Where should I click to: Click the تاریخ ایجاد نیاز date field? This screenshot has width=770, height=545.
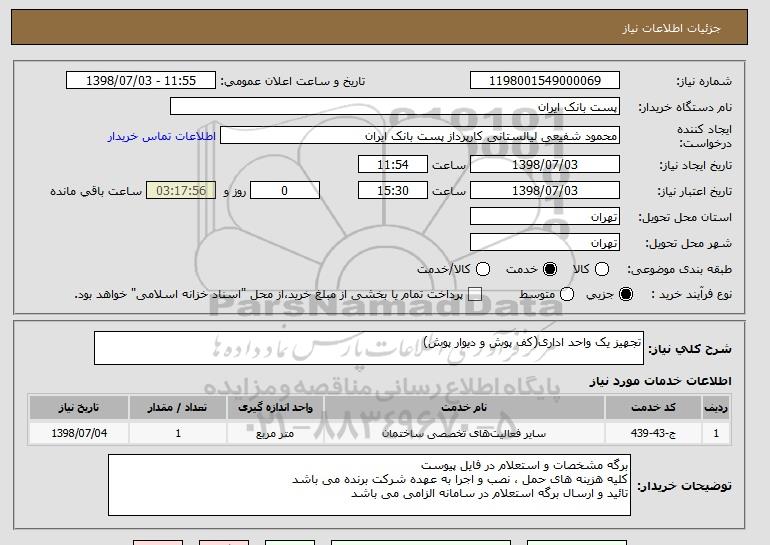coord(545,164)
